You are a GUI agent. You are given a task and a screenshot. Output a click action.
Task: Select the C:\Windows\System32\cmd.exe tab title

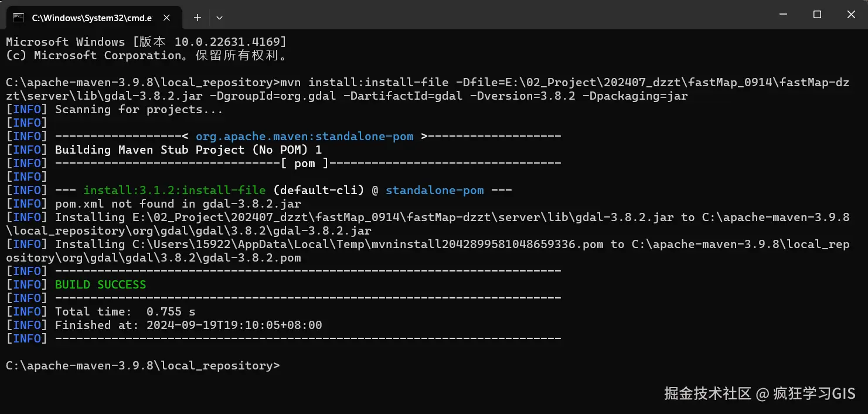point(91,18)
